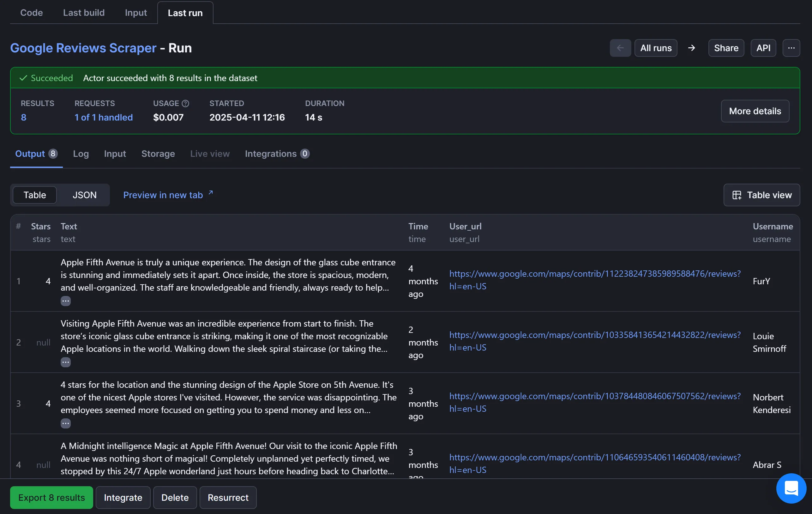This screenshot has height=514, width=812.
Task: Click the results count 8 link
Action: point(24,117)
